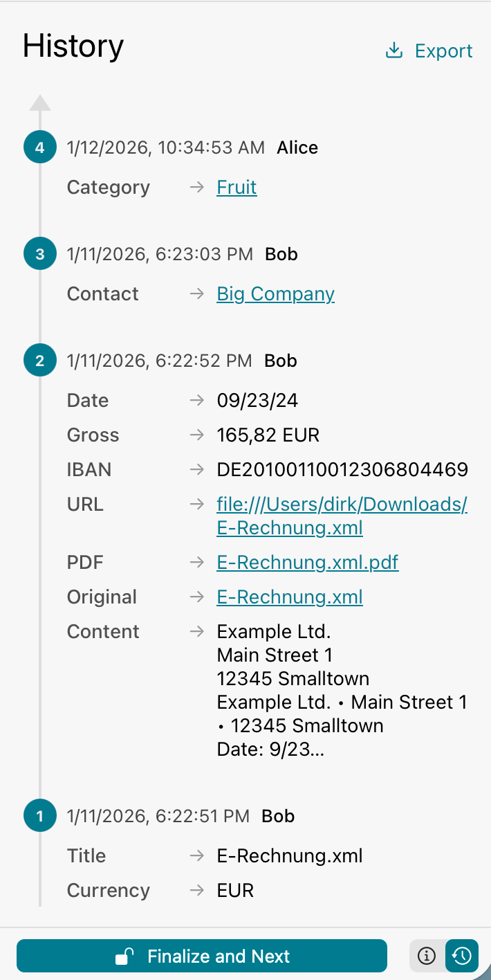Click the Export download icon

click(x=393, y=51)
